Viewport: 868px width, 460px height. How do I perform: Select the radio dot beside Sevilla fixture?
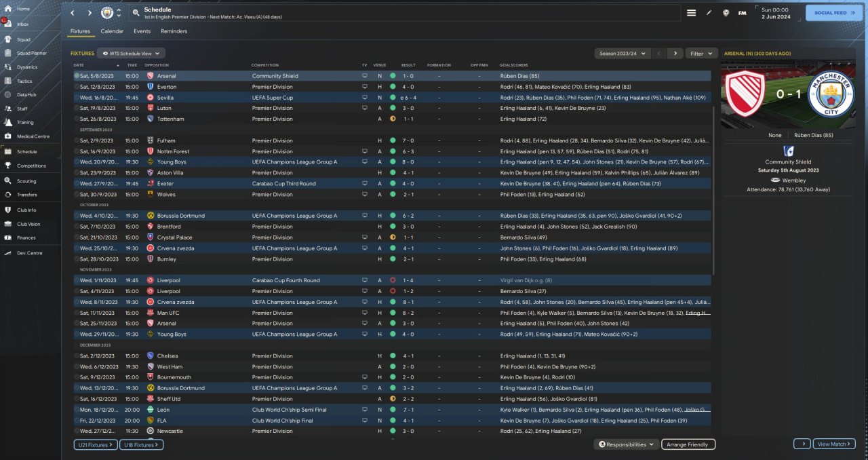pos(77,98)
